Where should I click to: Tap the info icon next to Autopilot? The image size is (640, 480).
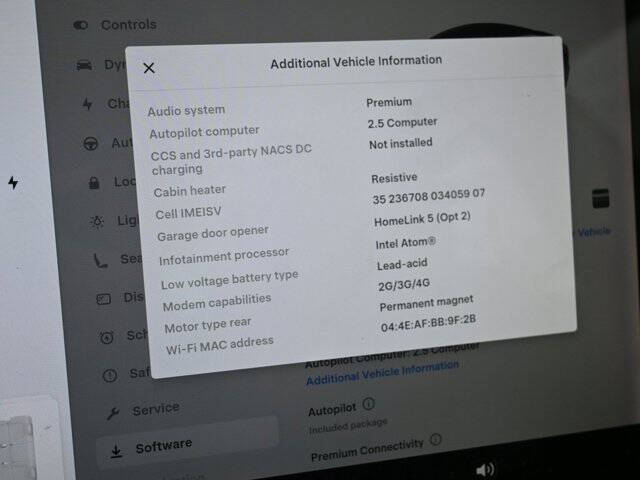click(368, 404)
